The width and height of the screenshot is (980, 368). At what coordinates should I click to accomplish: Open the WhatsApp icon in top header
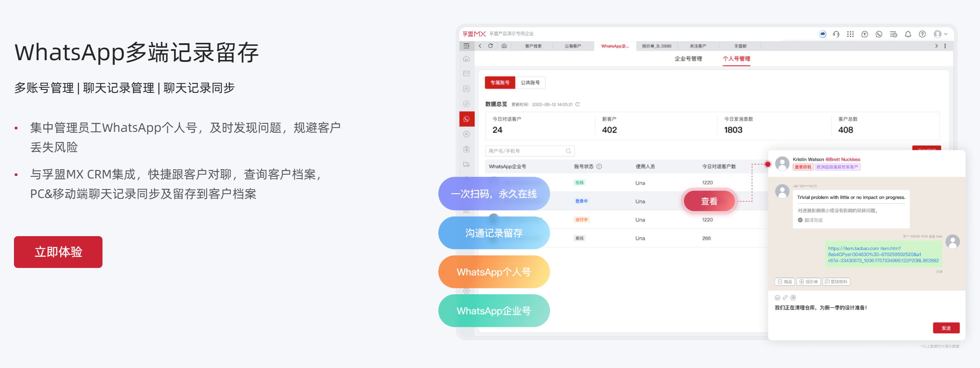tap(879, 34)
